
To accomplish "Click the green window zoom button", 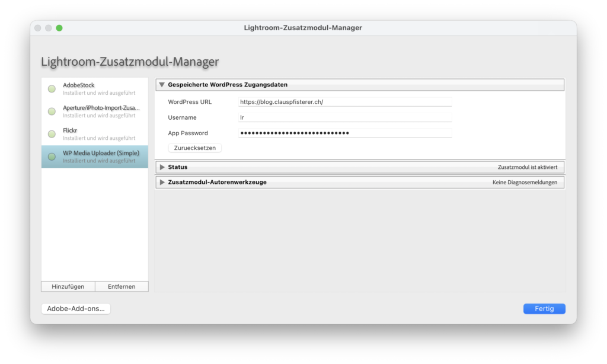I will coord(59,28).
